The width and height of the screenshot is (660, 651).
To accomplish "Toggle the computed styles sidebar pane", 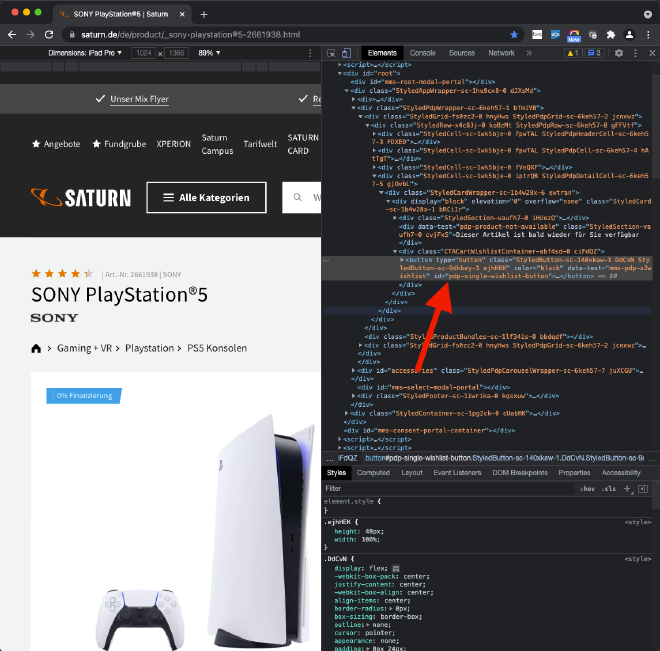I will 643,489.
